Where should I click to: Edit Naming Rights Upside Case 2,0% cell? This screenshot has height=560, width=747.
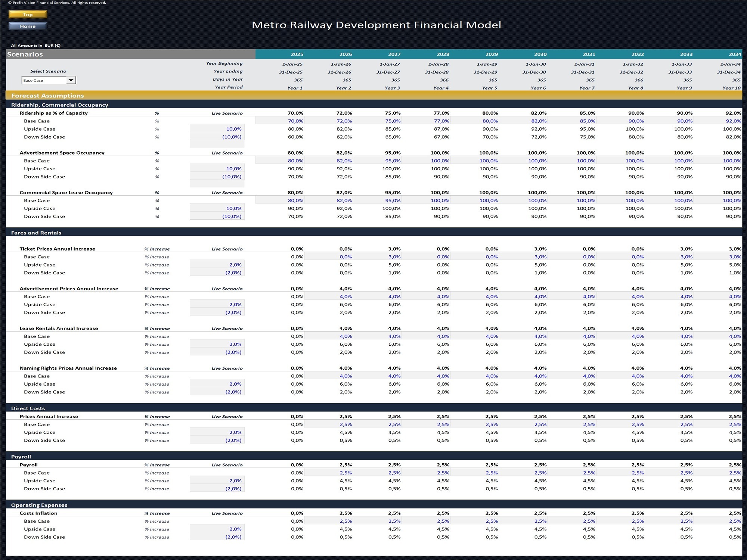pyautogui.click(x=217, y=384)
